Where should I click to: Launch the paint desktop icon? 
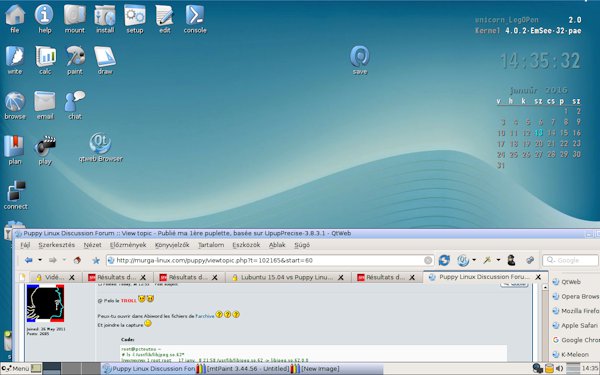75,60
